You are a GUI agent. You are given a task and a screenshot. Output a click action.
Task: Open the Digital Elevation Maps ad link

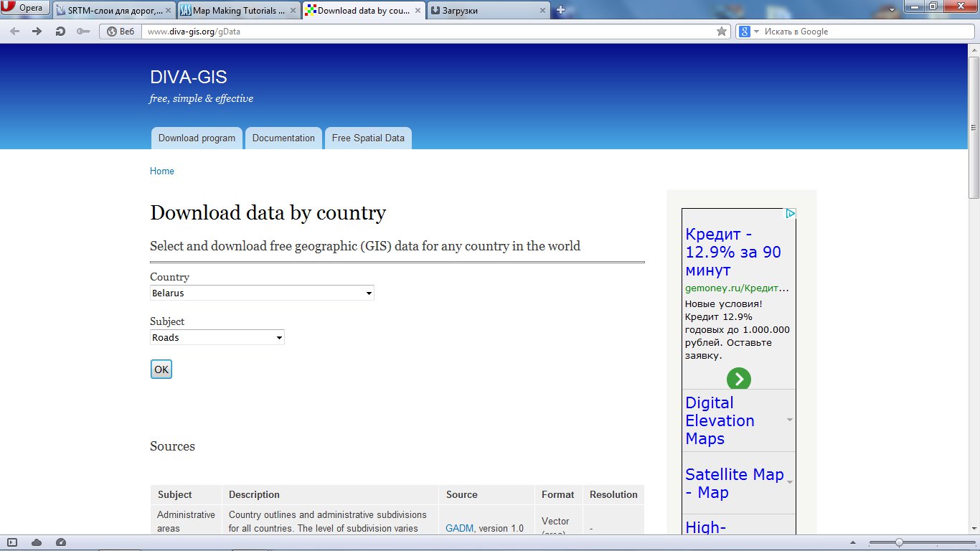(x=720, y=420)
